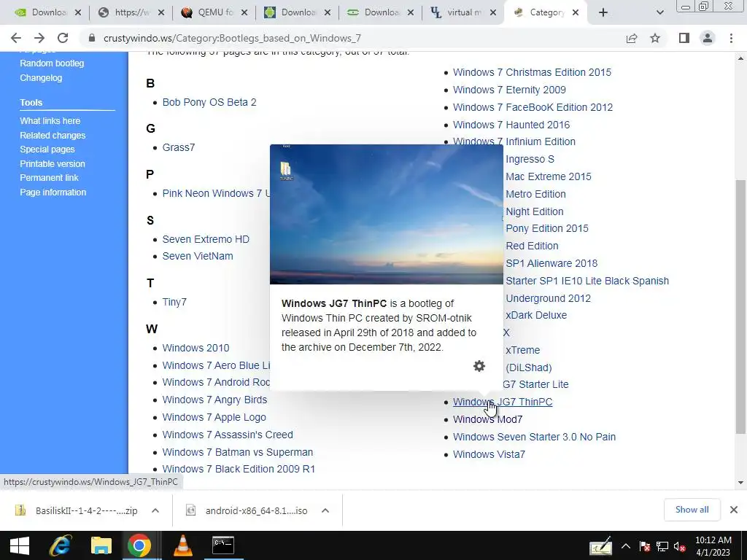747x560 pixels.
Task: Click the network tray icon
Action: coord(662,547)
